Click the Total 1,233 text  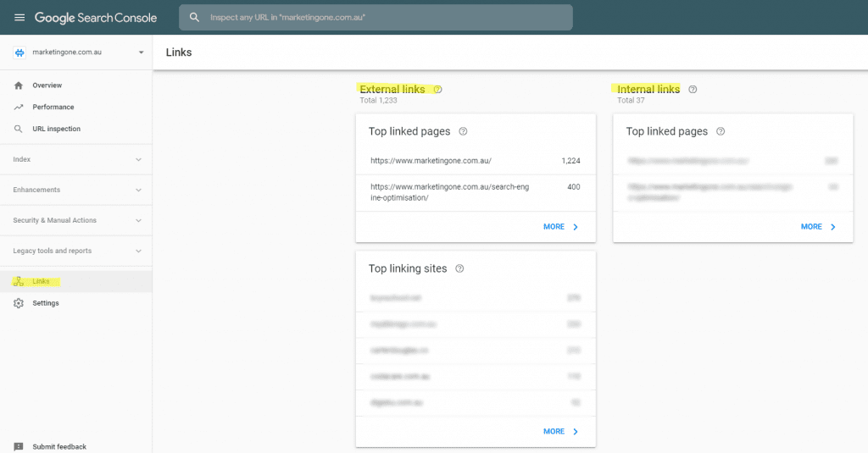click(378, 100)
